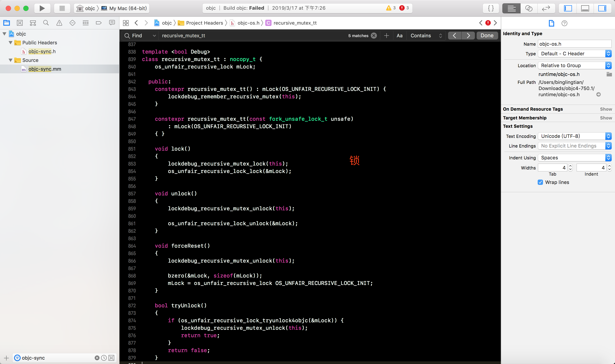Image resolution: width=615 pixels, height=364 pixels.
Task: Go forward in editor history
Action: pos(146,23)
